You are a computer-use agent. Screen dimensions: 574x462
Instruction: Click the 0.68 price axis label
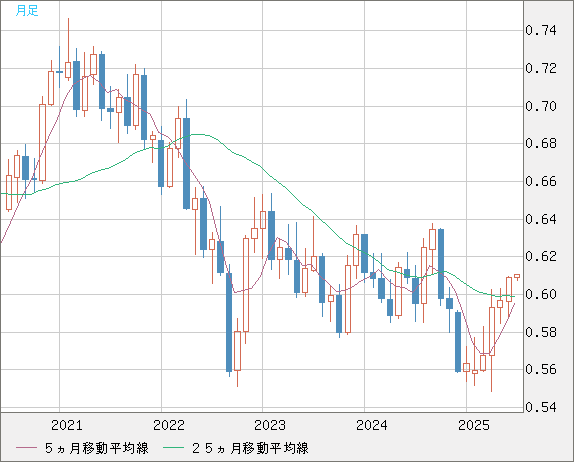[541, 144]
